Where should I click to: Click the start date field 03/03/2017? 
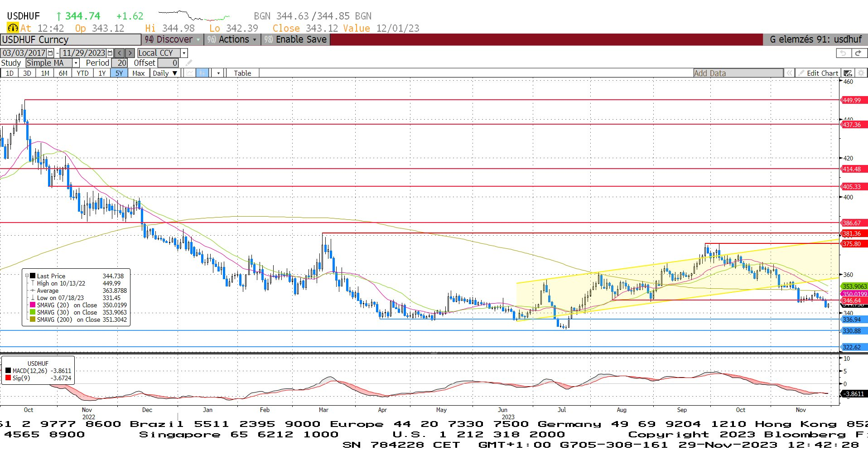coord(24,53)
